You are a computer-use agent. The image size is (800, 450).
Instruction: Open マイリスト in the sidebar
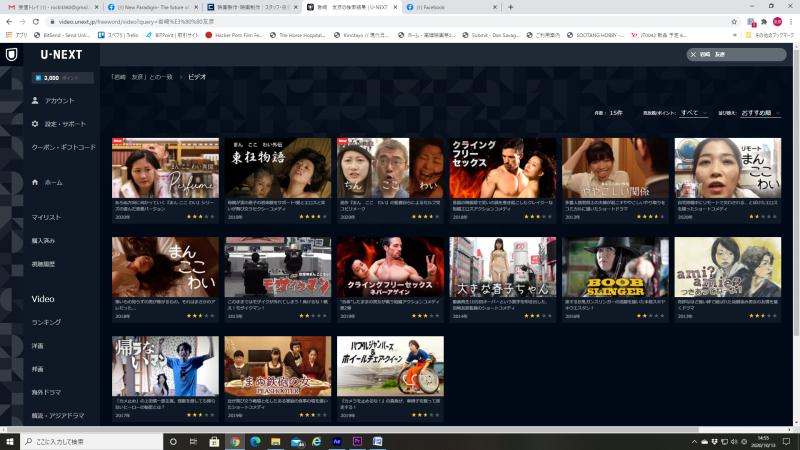click(46, 217)
